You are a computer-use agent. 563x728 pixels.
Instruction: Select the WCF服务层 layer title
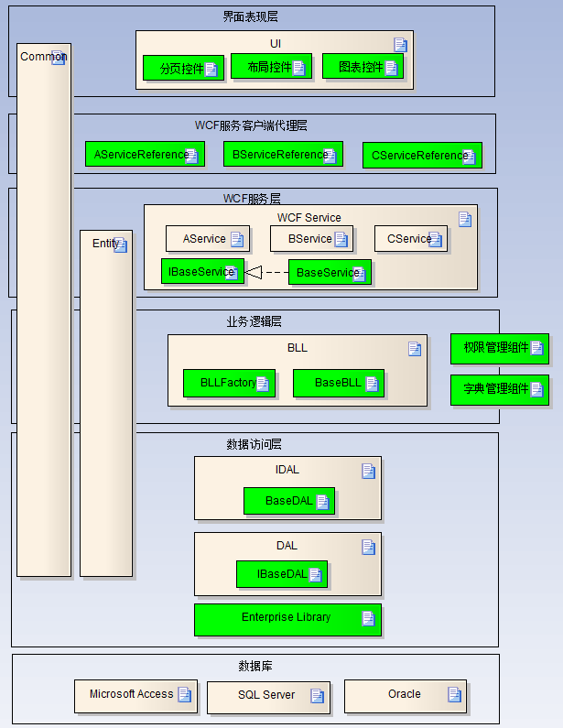point(252,199)
